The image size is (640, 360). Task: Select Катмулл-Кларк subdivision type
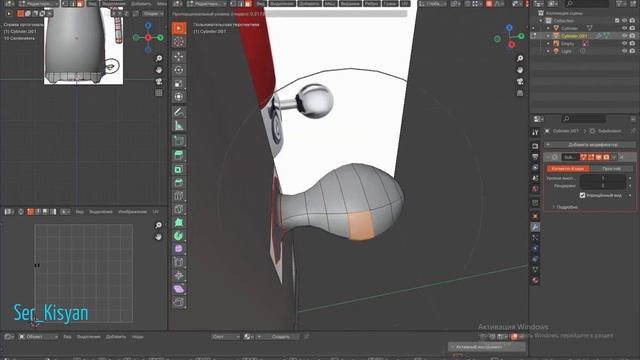click(x=568, y=169)
